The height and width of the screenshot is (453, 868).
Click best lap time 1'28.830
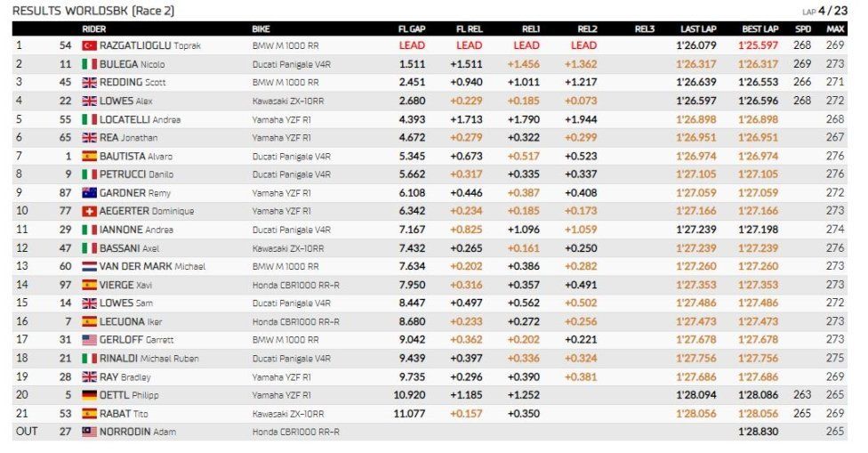click(758, 432)
